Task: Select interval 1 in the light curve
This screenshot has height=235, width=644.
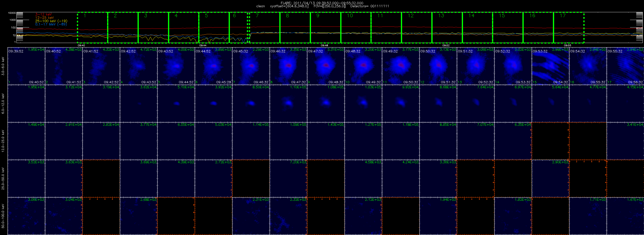Action: point(93,27)
